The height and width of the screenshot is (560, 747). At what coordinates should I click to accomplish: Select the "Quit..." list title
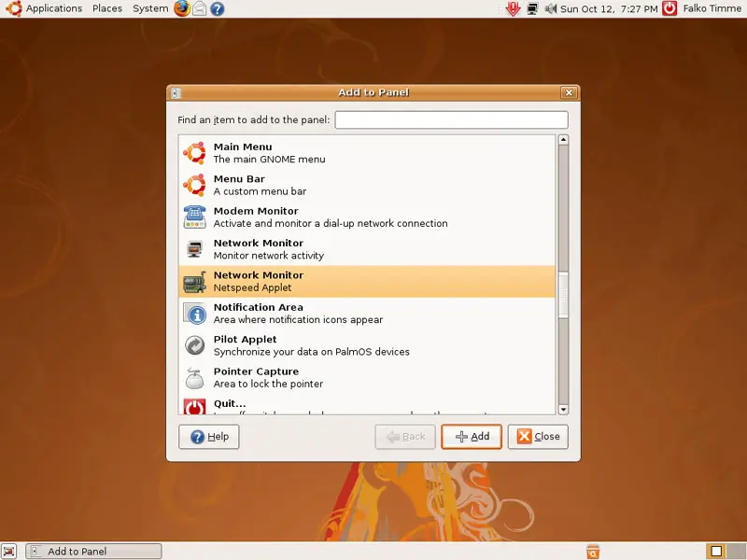pos(229,403)
